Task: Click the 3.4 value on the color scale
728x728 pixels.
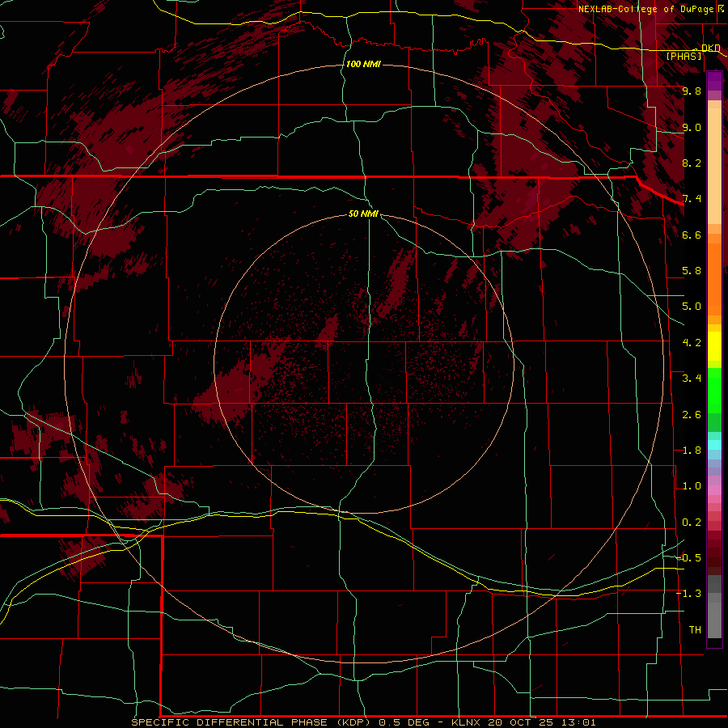Action: pyautogui.click(x=692, y=379)
